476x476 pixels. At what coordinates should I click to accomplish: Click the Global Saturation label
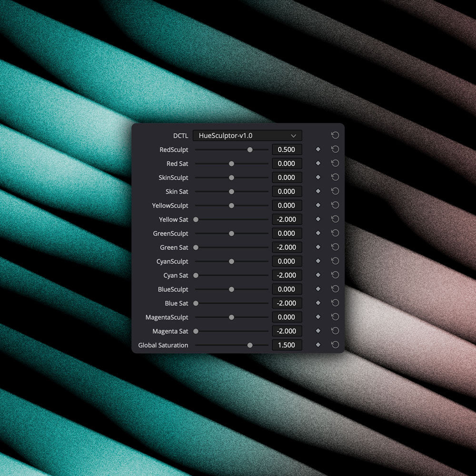point(163,345)
